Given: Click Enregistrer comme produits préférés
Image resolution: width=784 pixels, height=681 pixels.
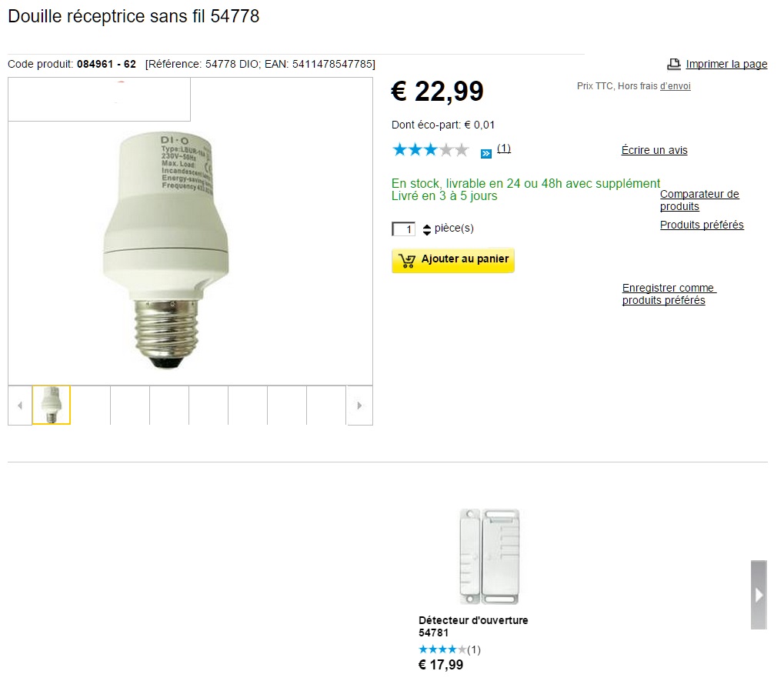Looking at the screenshot, I should (669, 294).
